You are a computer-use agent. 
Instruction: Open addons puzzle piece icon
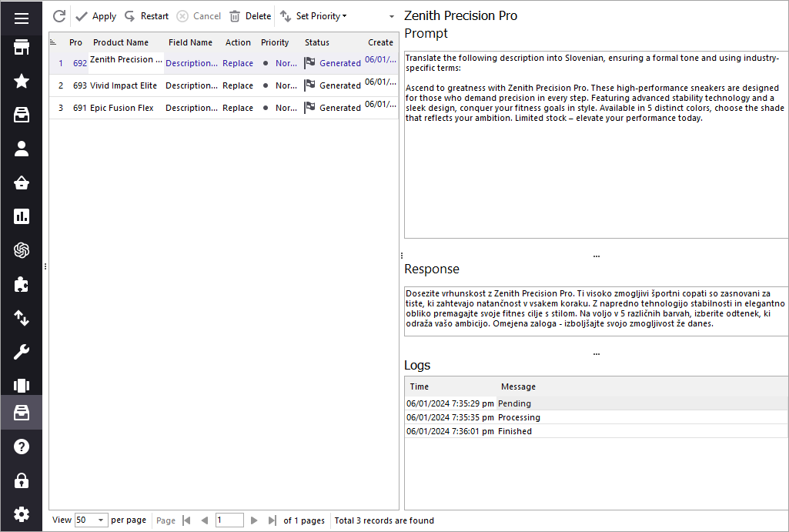click(x=21, y=284)
